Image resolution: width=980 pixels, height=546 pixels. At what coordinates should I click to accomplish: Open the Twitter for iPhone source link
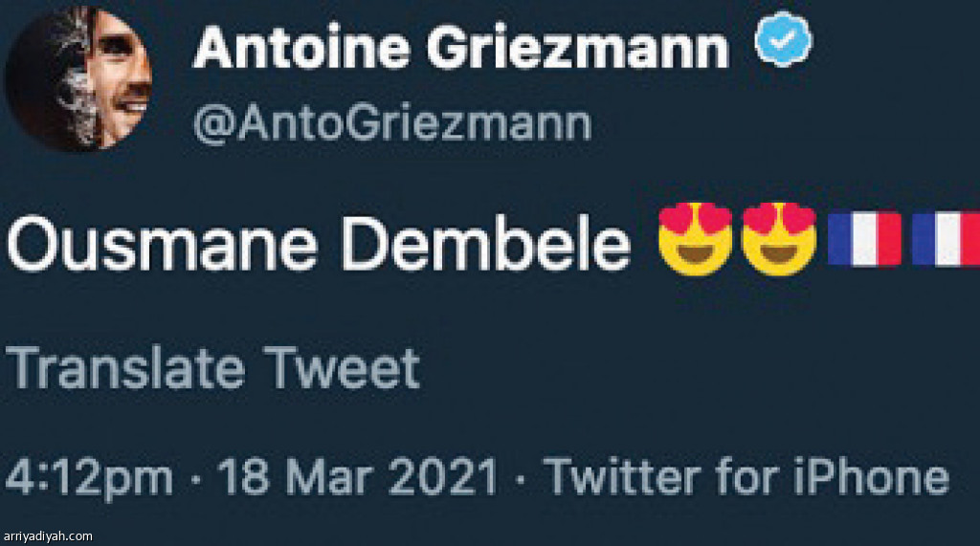(746, 476)
